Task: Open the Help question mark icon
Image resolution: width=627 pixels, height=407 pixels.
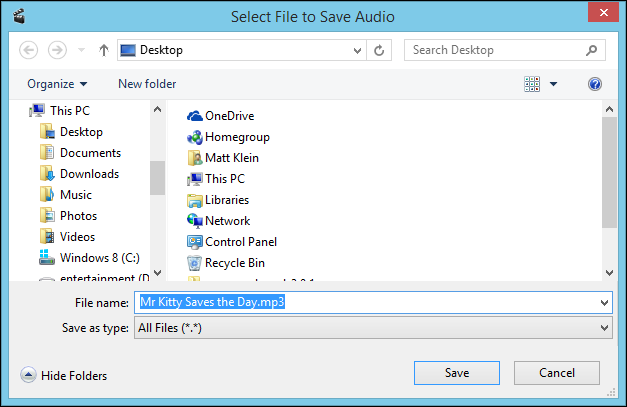Action: [x=595, y=85]
